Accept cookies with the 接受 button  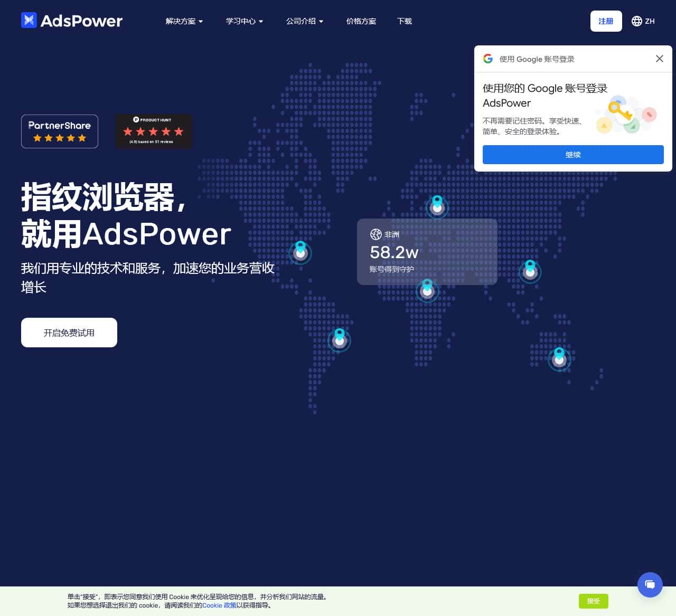tap(594, 601)
